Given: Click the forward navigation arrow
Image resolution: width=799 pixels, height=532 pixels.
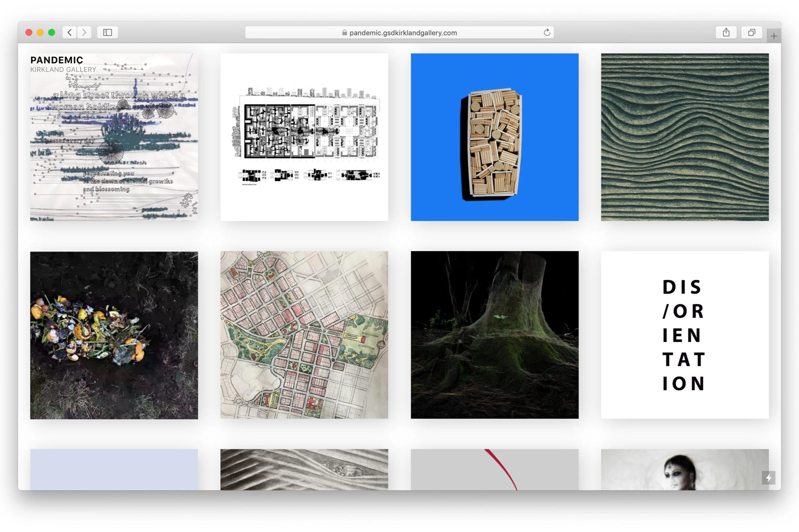Looking at the screenshot, I should point(84,33).
